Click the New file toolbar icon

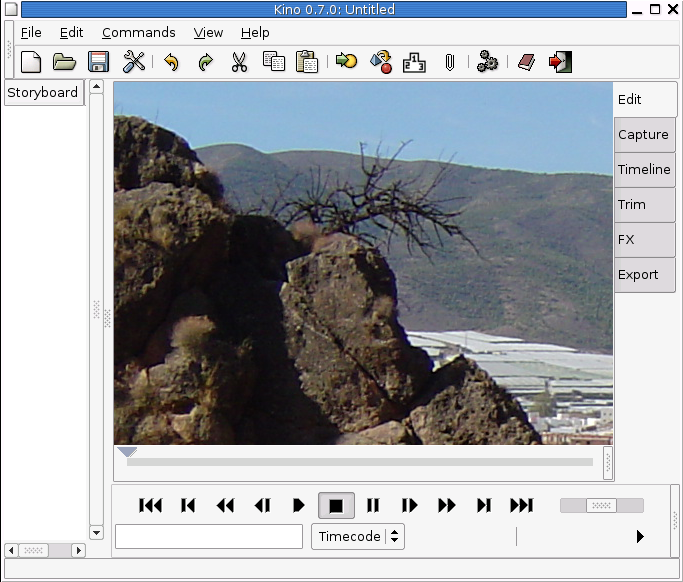(x=31, y=62)
